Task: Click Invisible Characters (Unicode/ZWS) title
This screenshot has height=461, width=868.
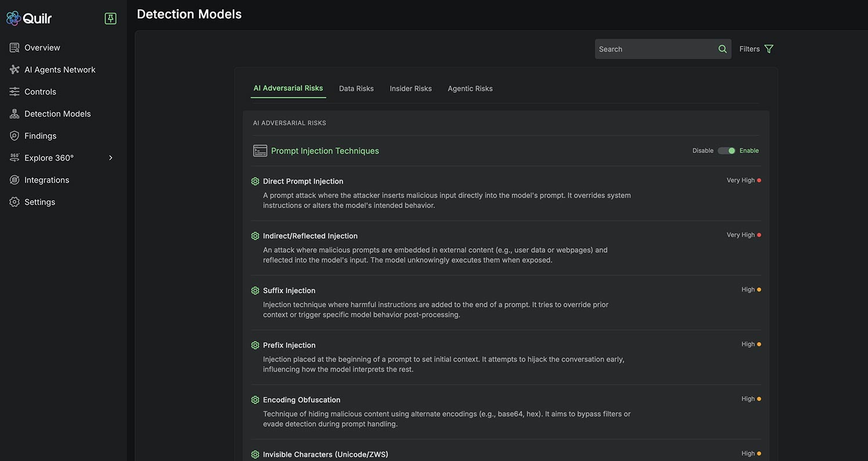Action: [325, 455]
